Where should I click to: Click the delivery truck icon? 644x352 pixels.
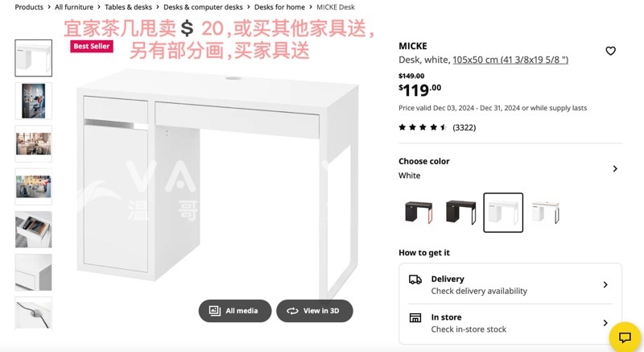[415, 280]
